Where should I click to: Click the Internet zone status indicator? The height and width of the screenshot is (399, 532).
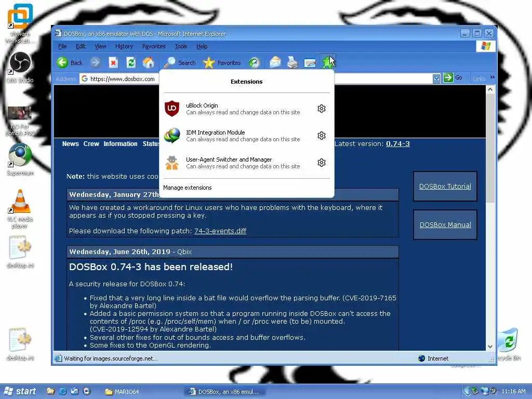[x=433, y=358]
